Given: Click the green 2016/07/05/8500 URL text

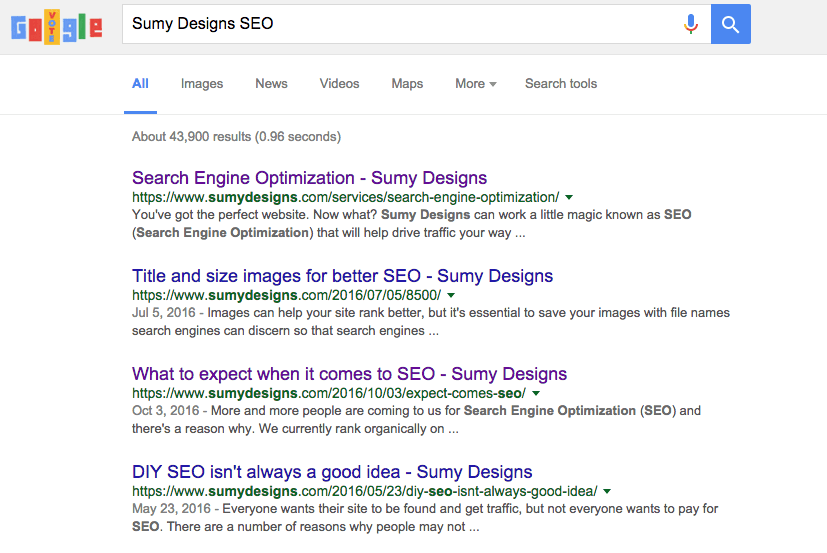Looking at the screenshot, I should [x=286, y=295].
